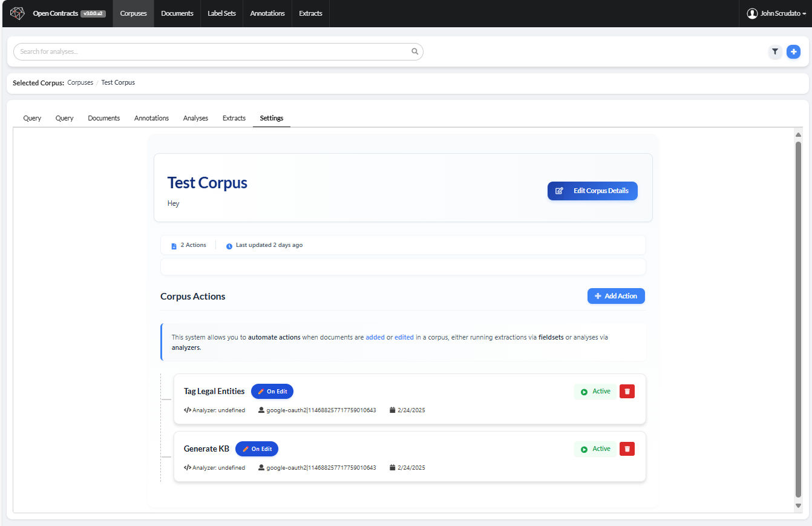
Task: Click the 'Hey' corpus description
Action: coord(174,203)
